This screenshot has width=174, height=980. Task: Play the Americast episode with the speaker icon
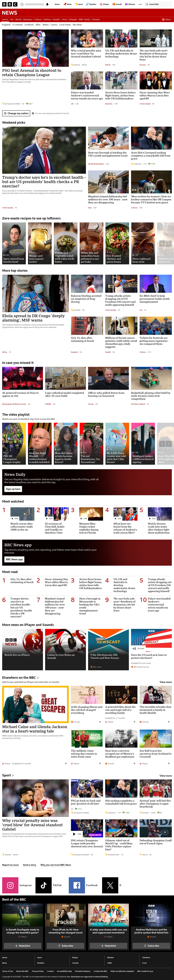[134, 648]
